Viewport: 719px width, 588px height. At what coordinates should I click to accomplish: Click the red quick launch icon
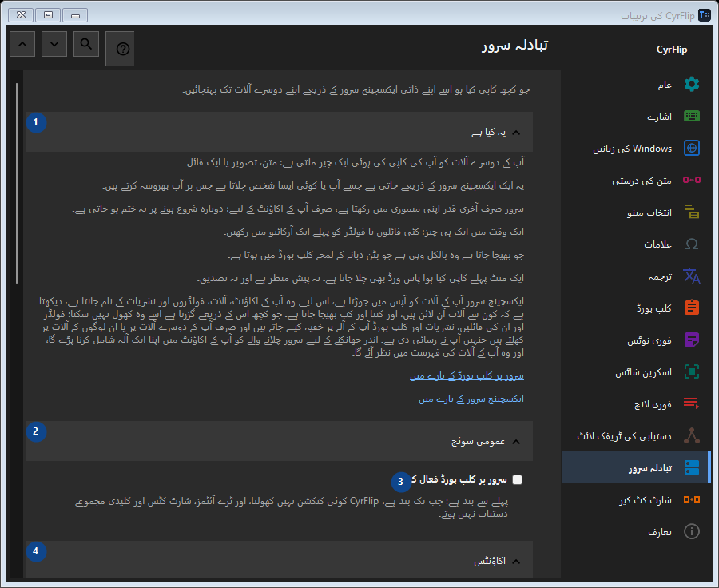(692, 403)
